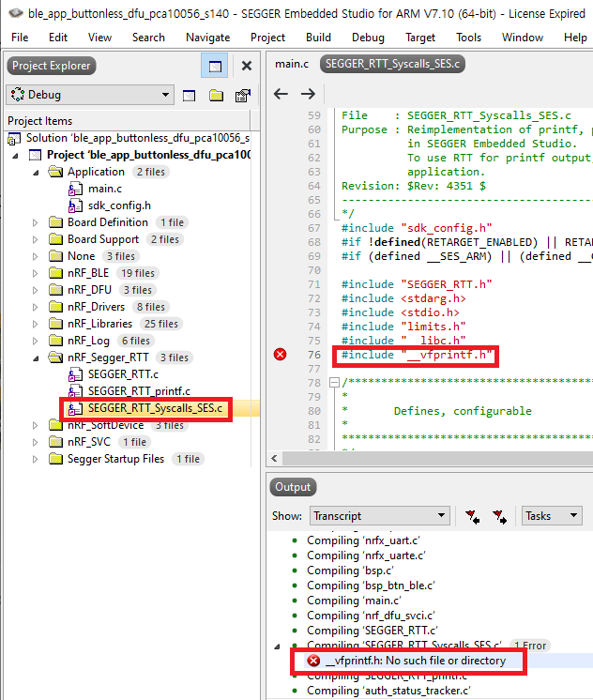This screenshot has height=700, width=593.
Task: Click the __vfprintf.h No such file error message
Action: click(x=416, y=661)
